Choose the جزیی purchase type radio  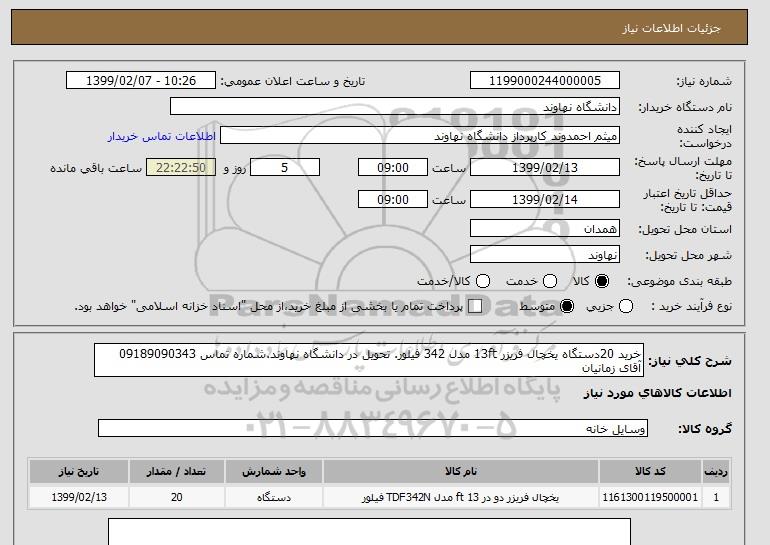(x=626, y=306)
